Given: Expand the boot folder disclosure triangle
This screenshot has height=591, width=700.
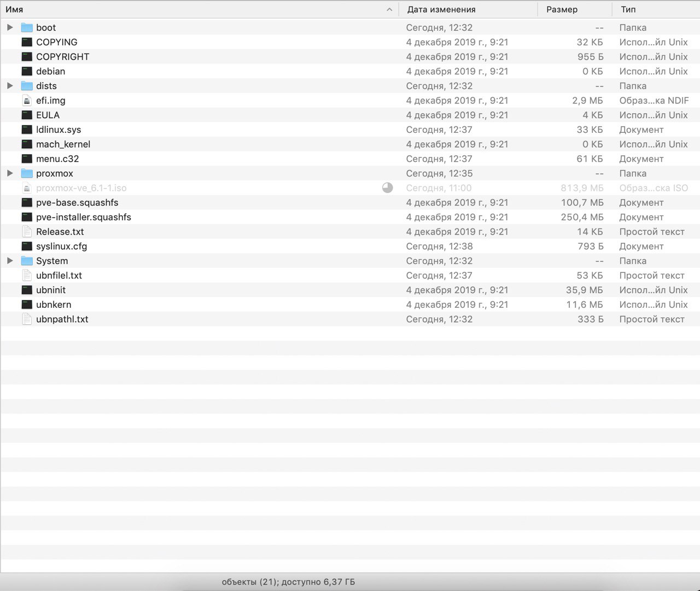Looking at the screenshot, I should (10, 27).
